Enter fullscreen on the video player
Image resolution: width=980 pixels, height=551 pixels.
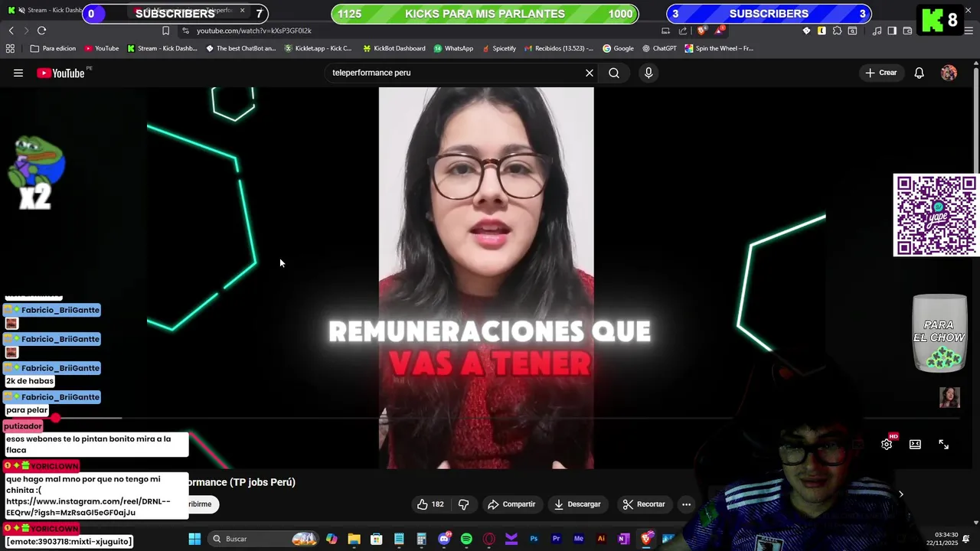(944, 445)
